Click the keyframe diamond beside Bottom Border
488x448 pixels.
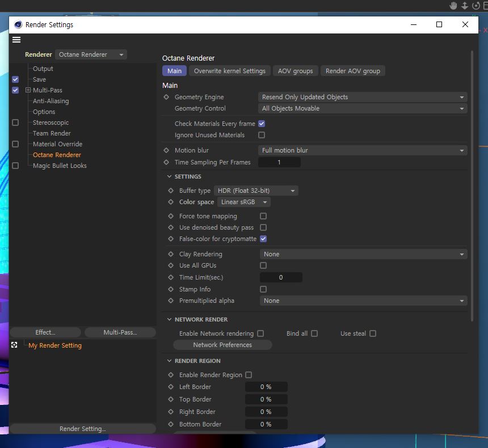pos(171,424)
